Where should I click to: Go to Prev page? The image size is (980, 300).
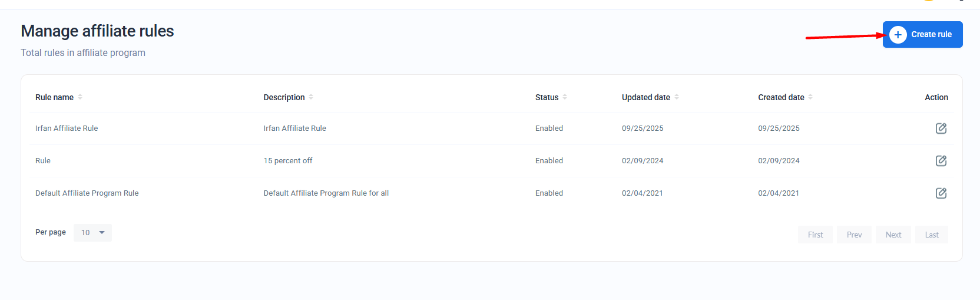pyautogui.click(x=854, y=235)
